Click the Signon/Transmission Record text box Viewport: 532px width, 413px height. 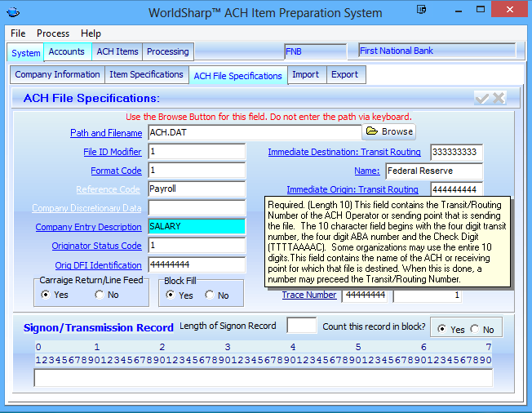point(263,378)
